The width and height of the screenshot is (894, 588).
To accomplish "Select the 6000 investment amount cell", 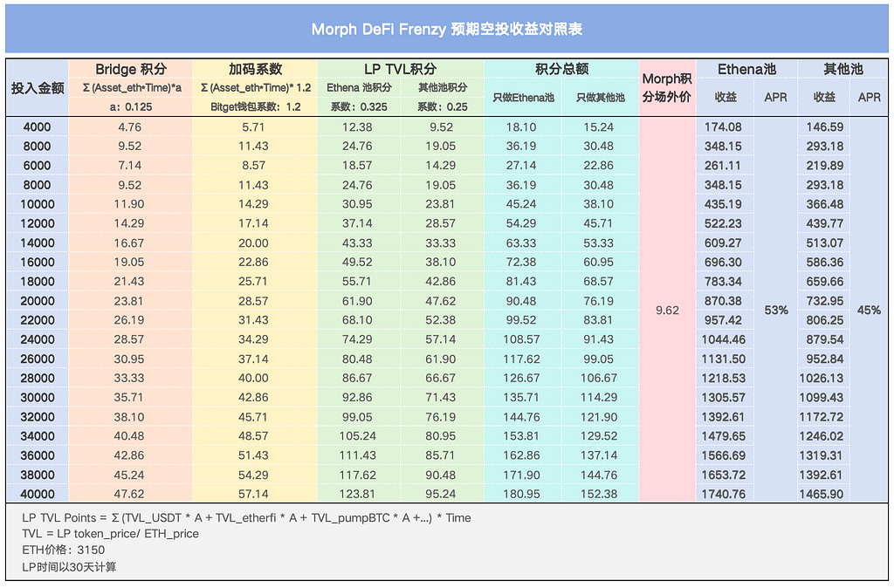I will click(37, 165).
